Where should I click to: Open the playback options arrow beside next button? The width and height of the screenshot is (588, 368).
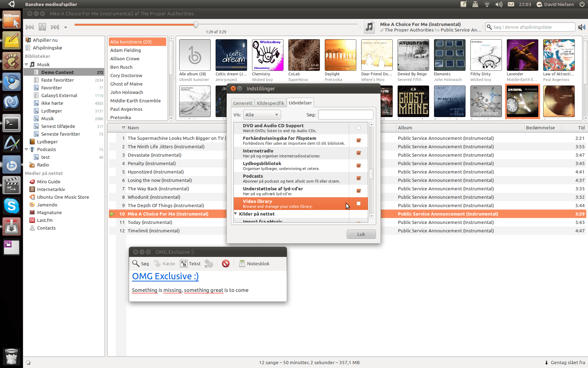[x=65, y=27]
